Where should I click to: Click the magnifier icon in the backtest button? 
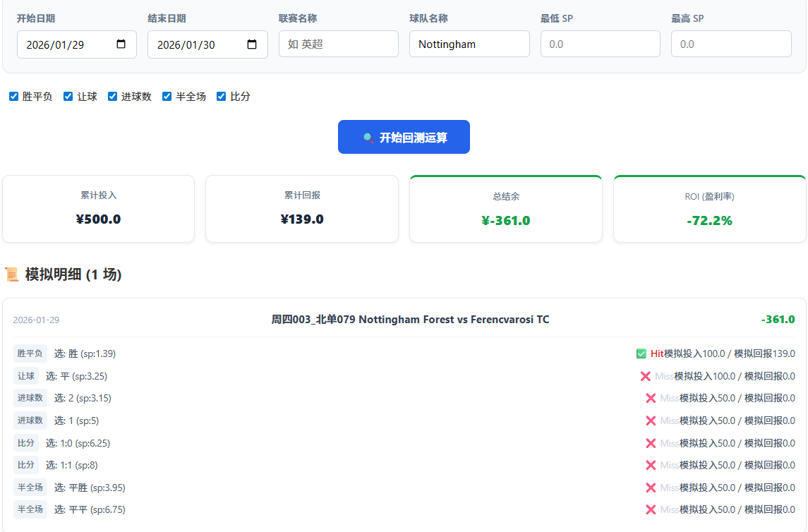[x=368, y=138]
